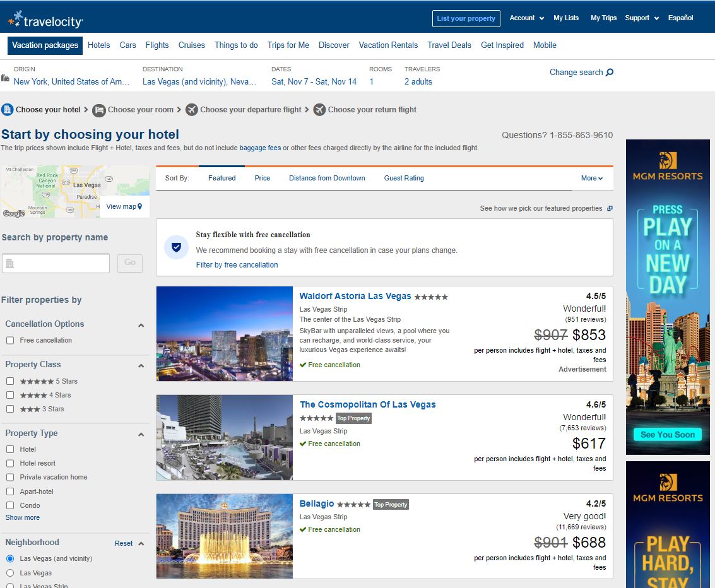Check the Hotel property type
This screenshot has height=588, width=715.
[10, 449]
